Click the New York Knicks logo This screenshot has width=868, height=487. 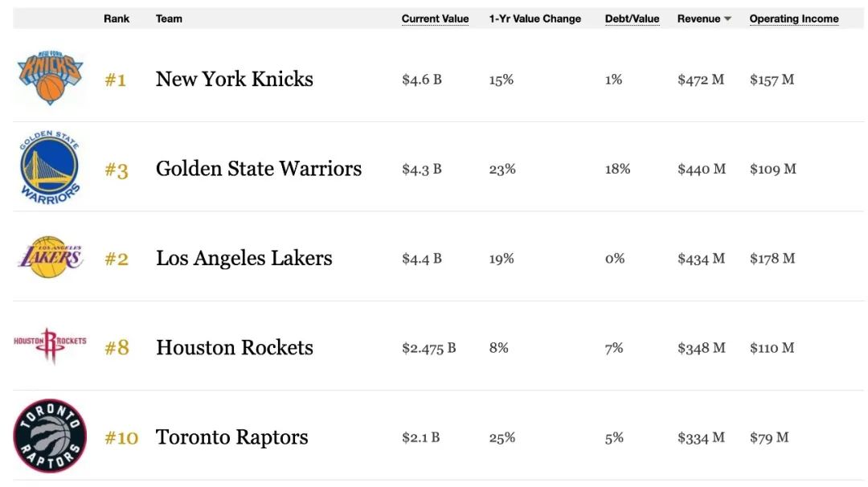pyautogui.click(x=50, y=78)
